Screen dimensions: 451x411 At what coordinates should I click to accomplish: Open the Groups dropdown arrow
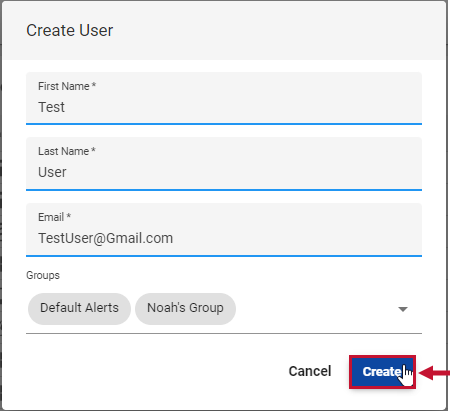point(403,309)
